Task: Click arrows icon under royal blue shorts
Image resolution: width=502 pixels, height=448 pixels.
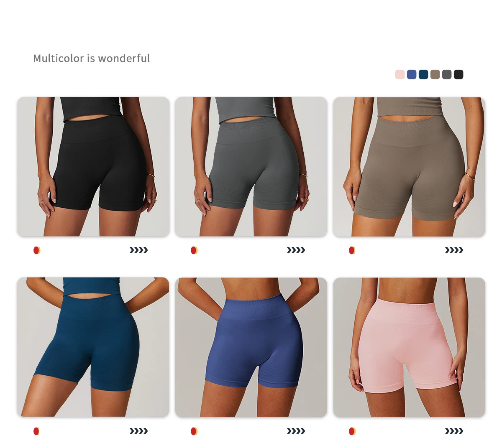Action: tap(296, 431)
